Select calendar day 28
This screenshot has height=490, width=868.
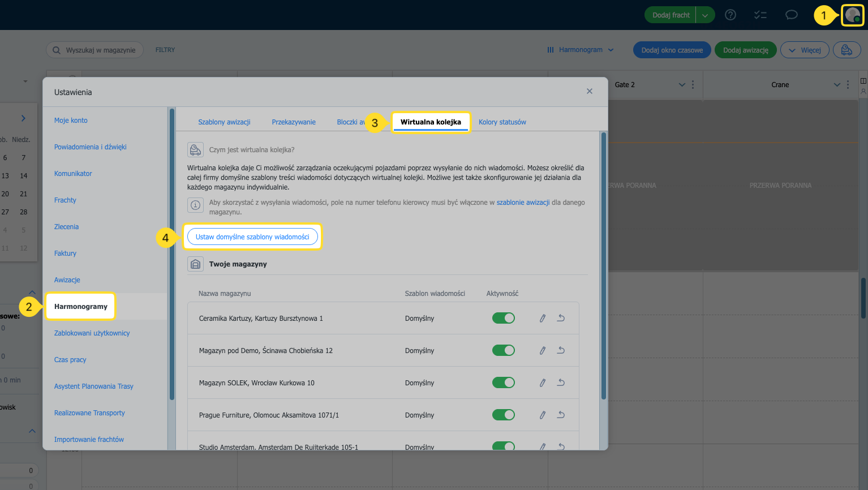click(x=24, y=212)
